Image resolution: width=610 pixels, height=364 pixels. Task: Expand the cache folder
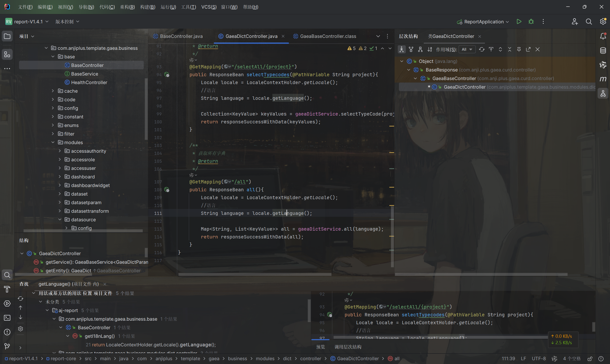click(53, 91)
